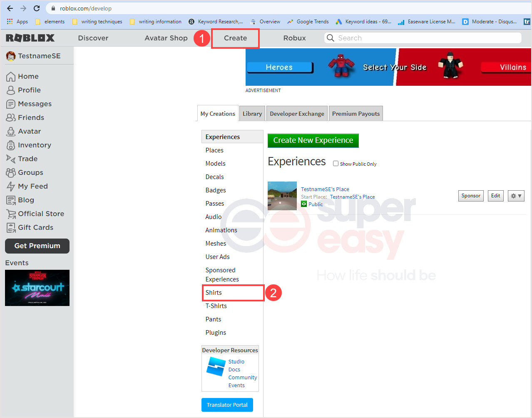Open the Moderate - Disqus bookmark
532x418 pixels.
click(490, 21)
